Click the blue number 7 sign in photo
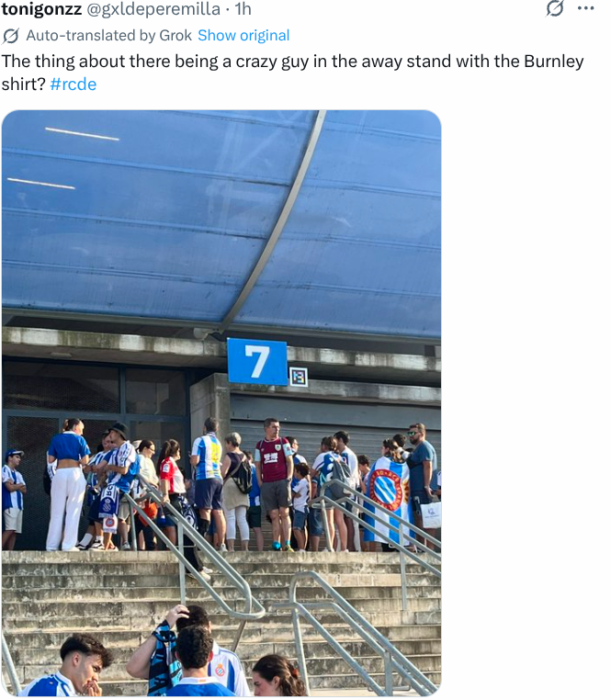The height and width of the screenshot is (700, 611). pos(257,362)
